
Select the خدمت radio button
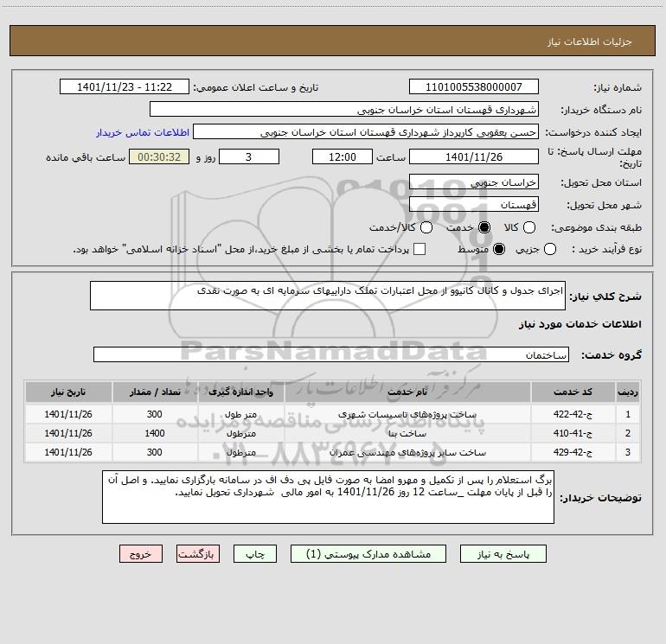click(484, 227)
